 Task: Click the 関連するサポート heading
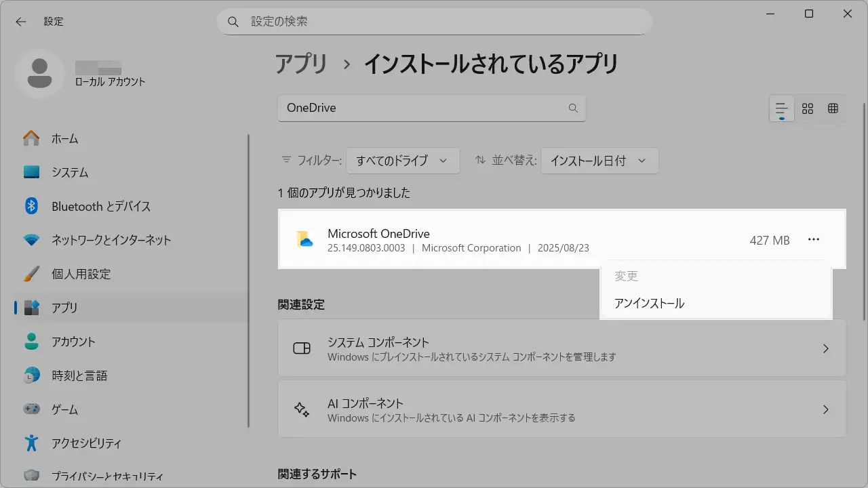pos(317,474)
